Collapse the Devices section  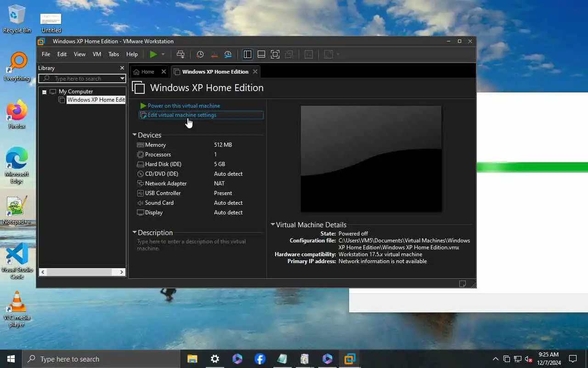coord(135,135)
